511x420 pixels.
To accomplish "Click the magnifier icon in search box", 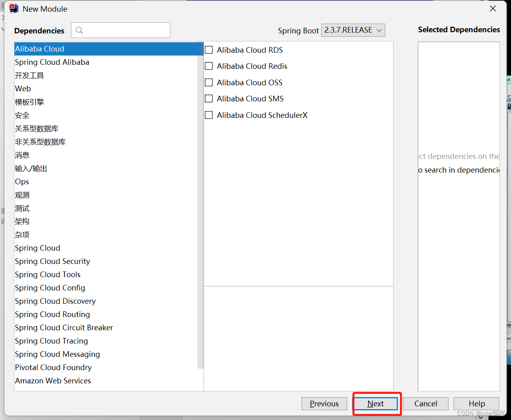I will [79, 30].
